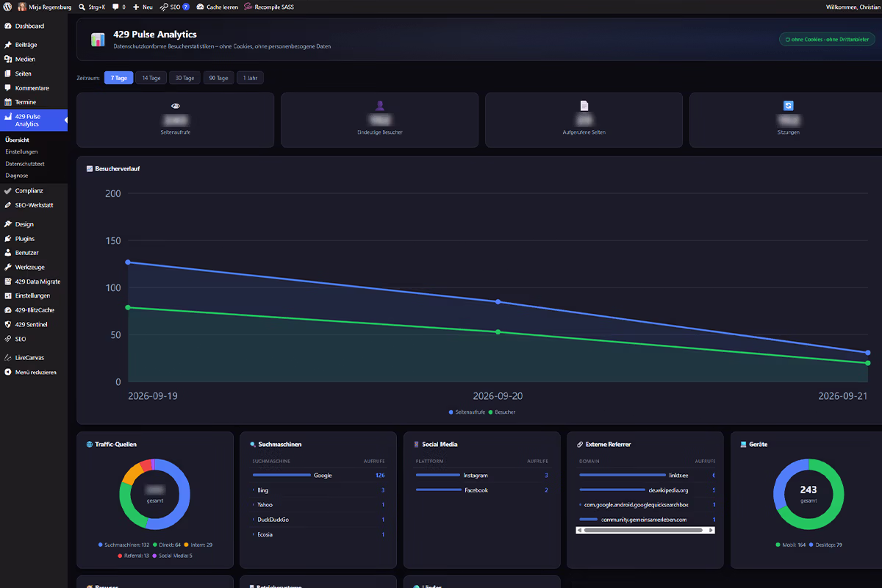This screenshot has width=882, height=588.
Task: Open Werkzeuge in sidebar
Action: pos(33,268)
